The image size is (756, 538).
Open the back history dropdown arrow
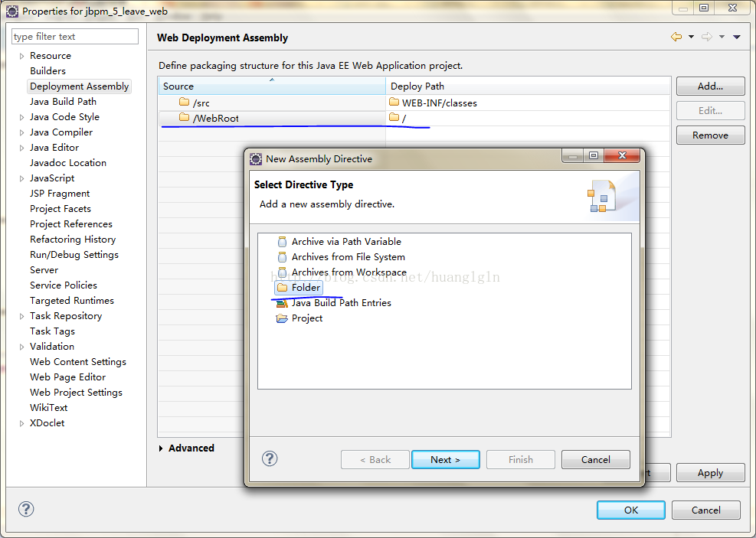(x=691, y=37)
